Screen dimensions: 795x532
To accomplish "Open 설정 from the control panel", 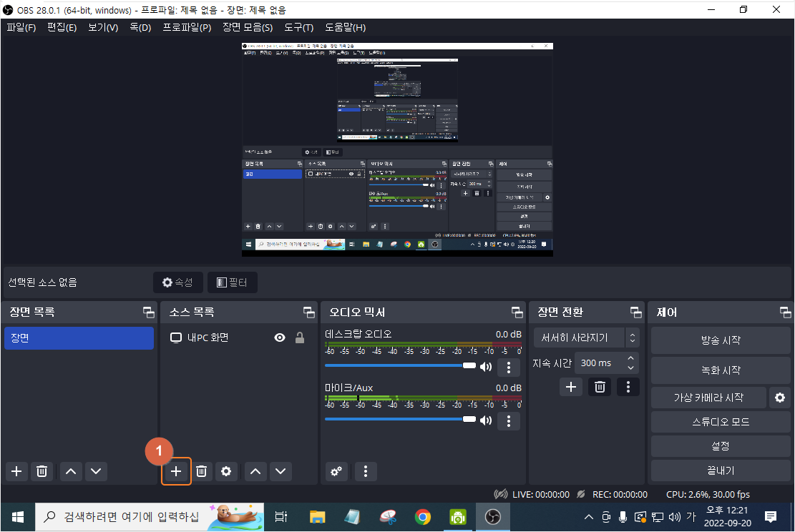I will coord(721,445).
